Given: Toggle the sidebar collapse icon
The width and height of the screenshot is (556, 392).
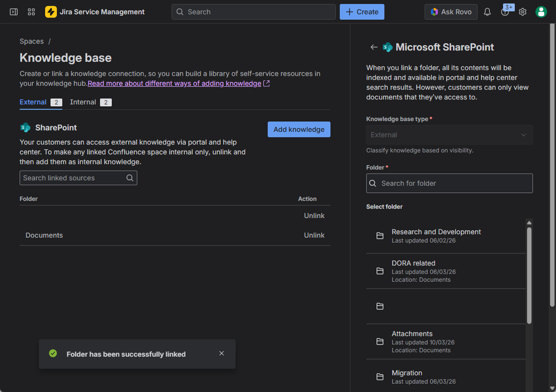Looking at the screenshot, I should [14, 12].
